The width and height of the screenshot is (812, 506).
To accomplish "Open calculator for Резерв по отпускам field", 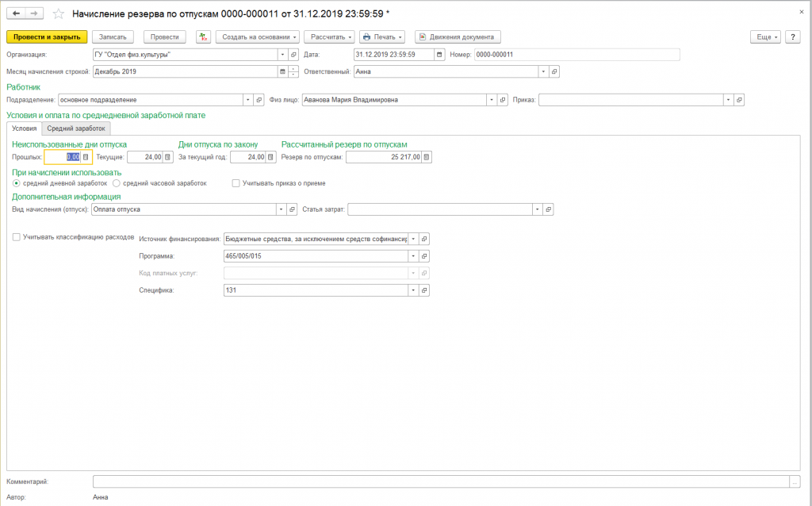I will (427, 157).
